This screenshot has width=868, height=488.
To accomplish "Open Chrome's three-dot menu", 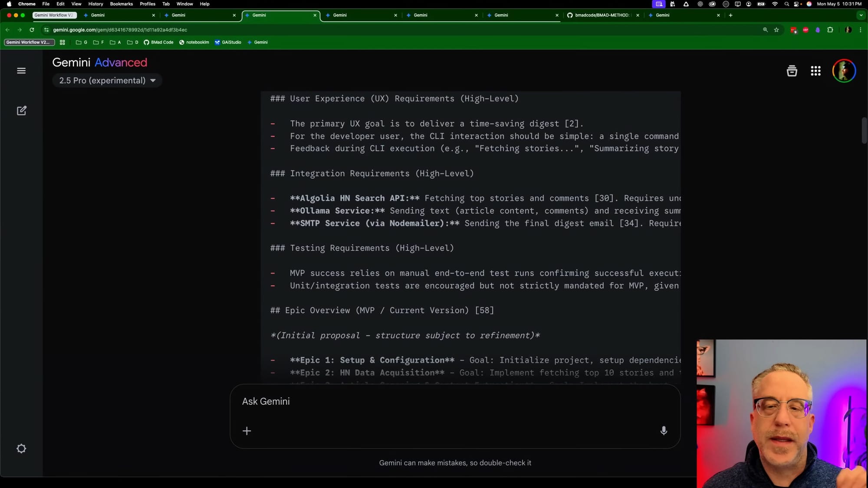I will coord(860,30).
